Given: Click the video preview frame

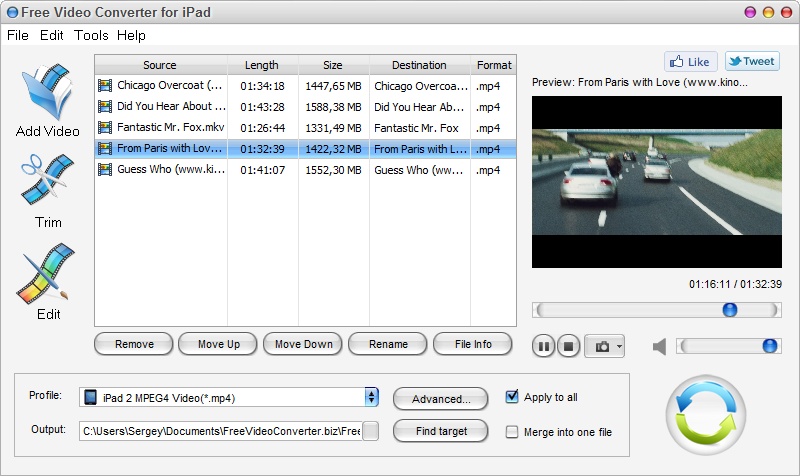Looking at the screenshot, I should 657,182.
